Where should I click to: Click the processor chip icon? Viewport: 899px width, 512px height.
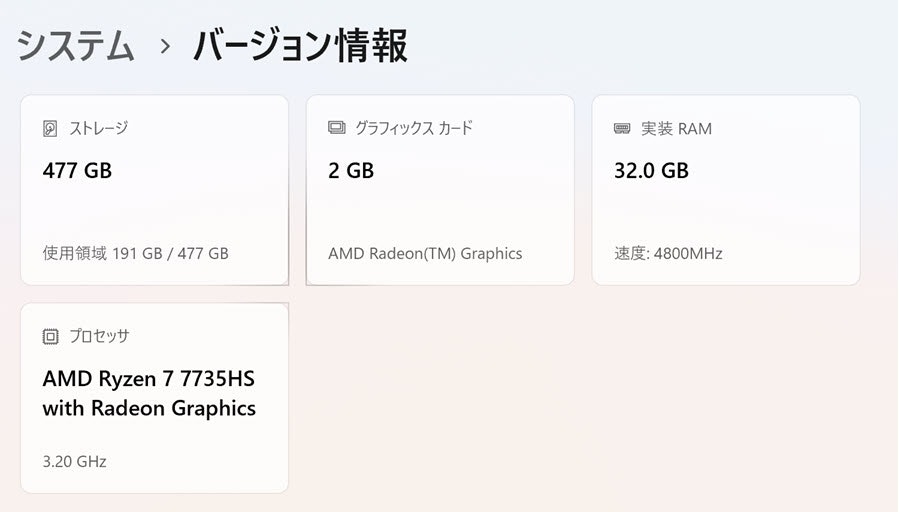pos(51,336)
